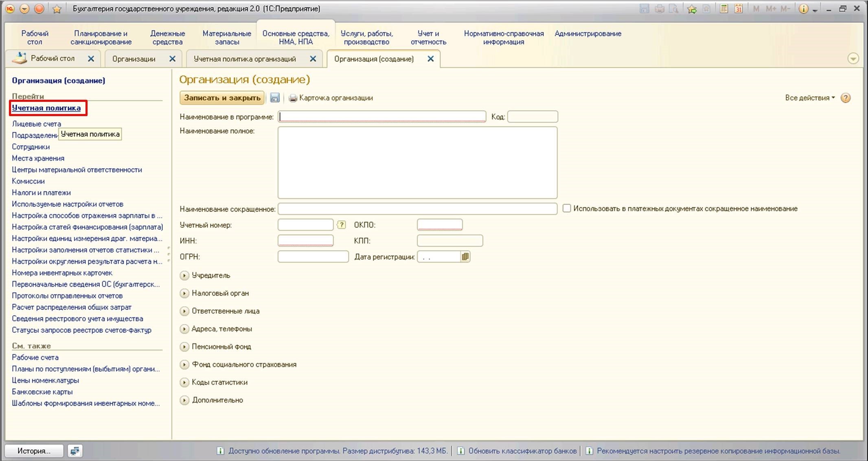Open Нормативно-справочная информация section
Screen dimensions: 868x461
[504, 37]
